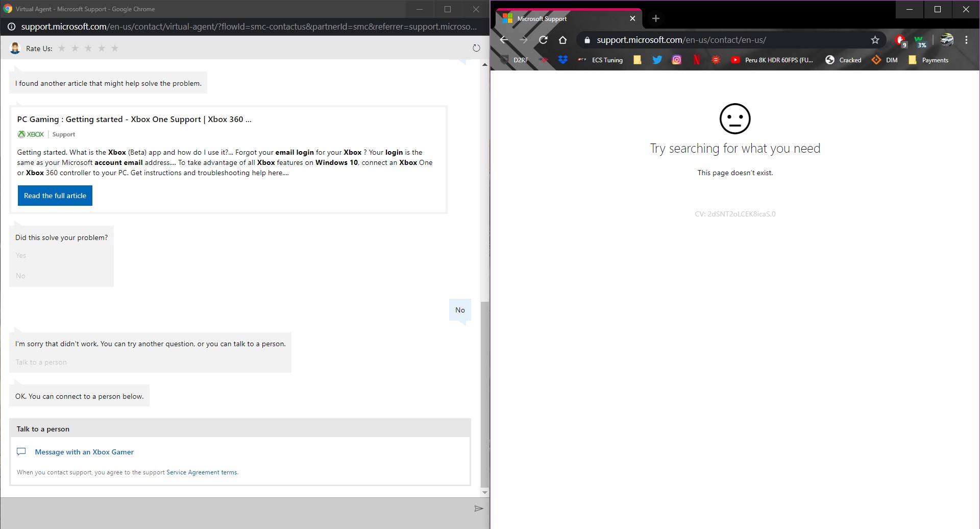Bookmark this page with the star icon
This screenshot has height=529, width=980.
(875, 40)
